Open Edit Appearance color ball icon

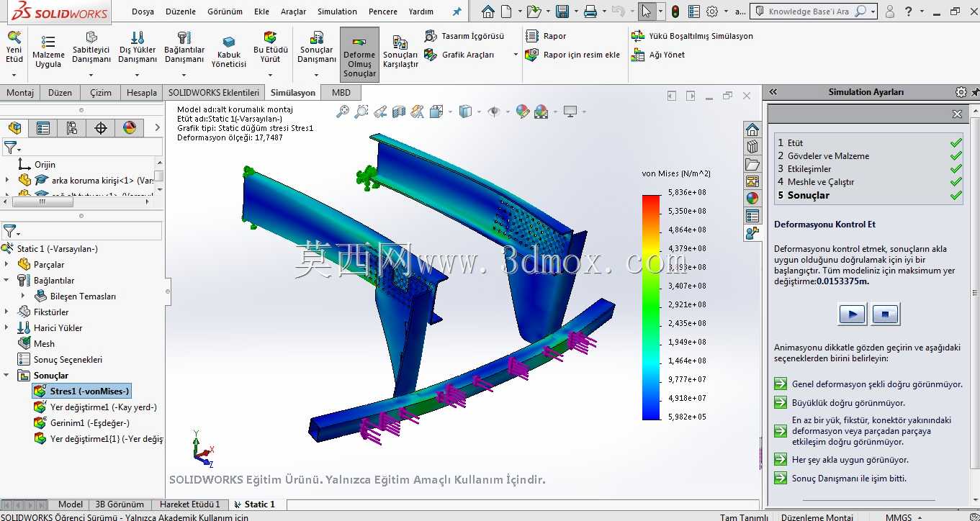point(523,112)
